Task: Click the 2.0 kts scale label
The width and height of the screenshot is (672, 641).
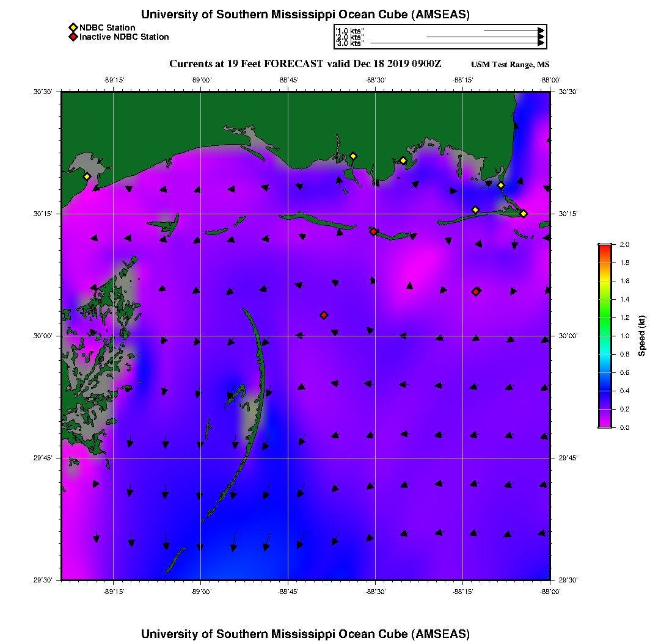Action: (x=351, y=37)
